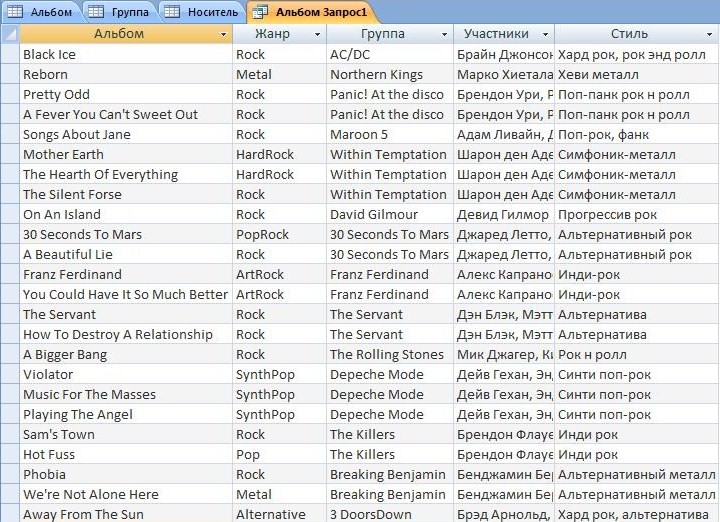
Task: Open the Группа column filter dropdown arrow
Action: tap(444, 34)
